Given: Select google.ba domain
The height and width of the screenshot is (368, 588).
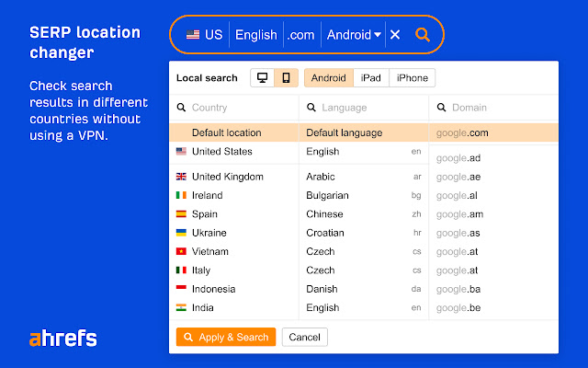Looking at the screenshot, I should pos(493,289).
